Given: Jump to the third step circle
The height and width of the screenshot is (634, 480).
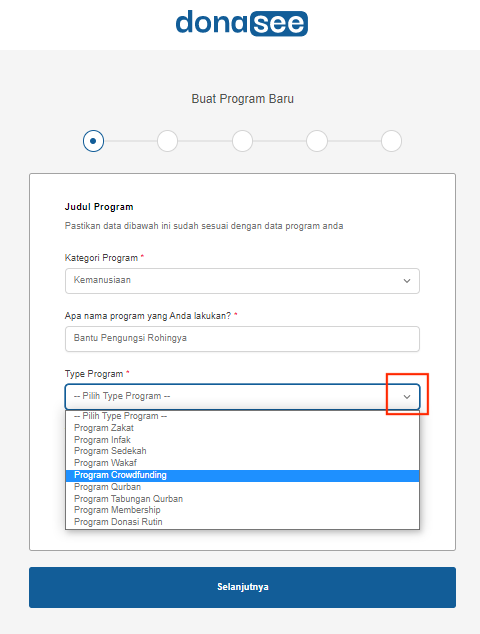Looking at the screenshot, I should (242, 141).
